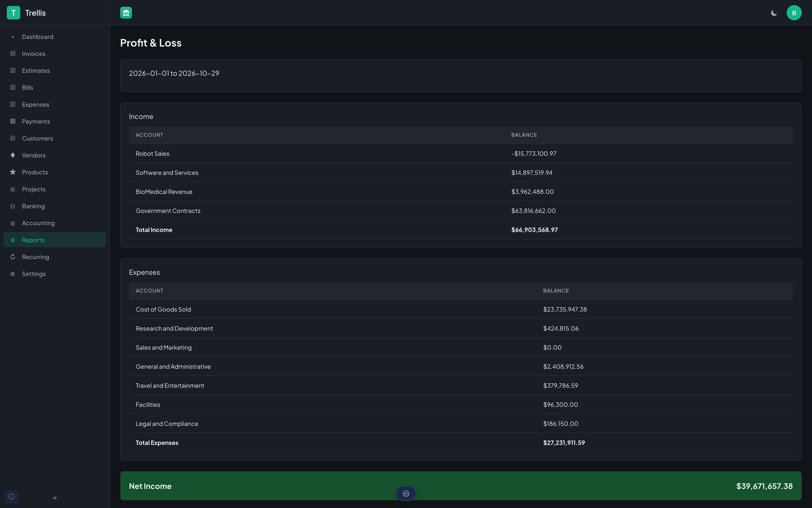
Task: Click the Invoices sidebar icon
Action: (x=12, y=54)
